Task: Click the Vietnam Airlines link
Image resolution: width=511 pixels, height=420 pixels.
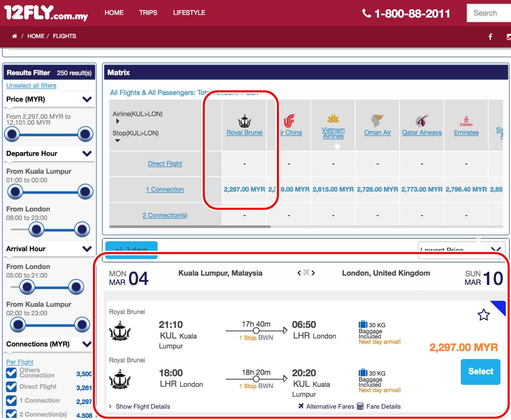Action: point(333,133)
